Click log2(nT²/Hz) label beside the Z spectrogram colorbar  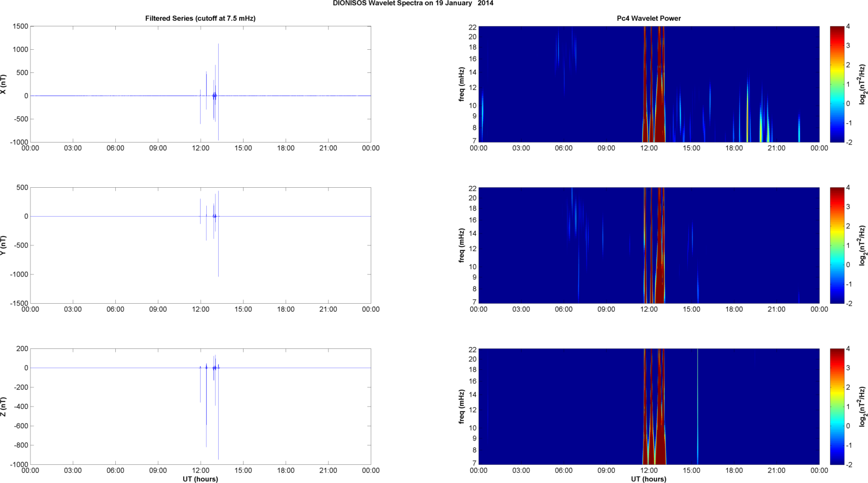click(862, 407)
